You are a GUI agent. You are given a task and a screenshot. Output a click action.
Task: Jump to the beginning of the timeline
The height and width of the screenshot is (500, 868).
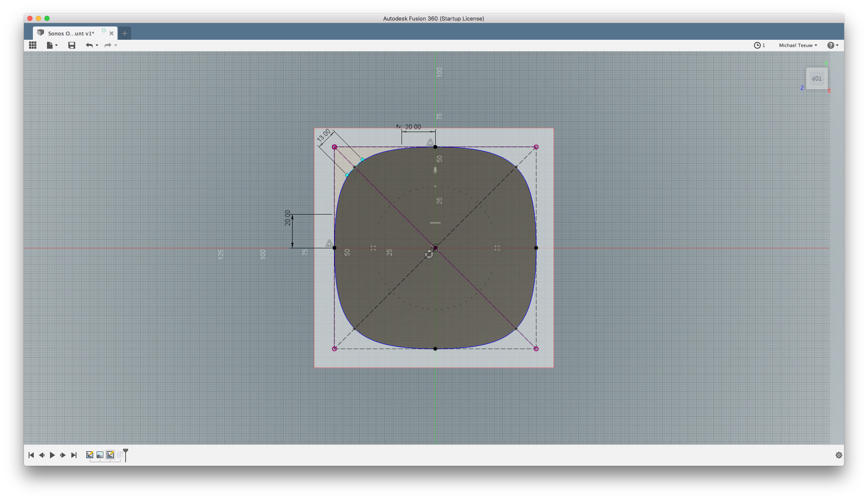pyautogui.click(x=31, y=455)
